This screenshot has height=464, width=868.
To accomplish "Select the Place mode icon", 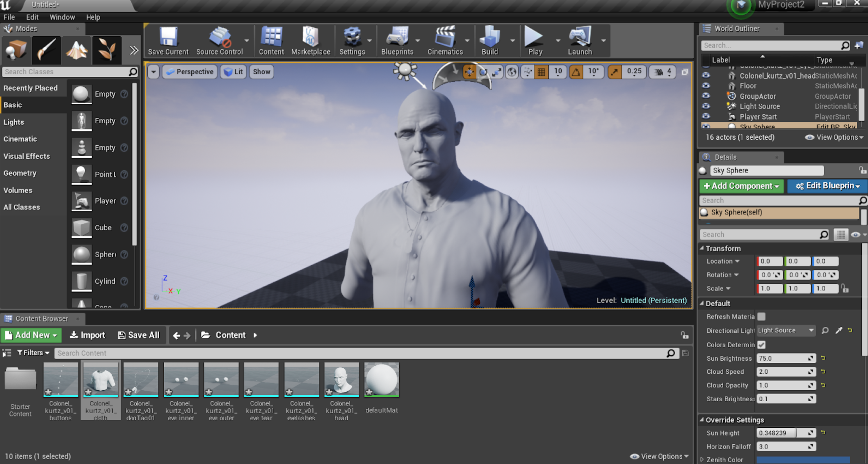I will point(16,50).
